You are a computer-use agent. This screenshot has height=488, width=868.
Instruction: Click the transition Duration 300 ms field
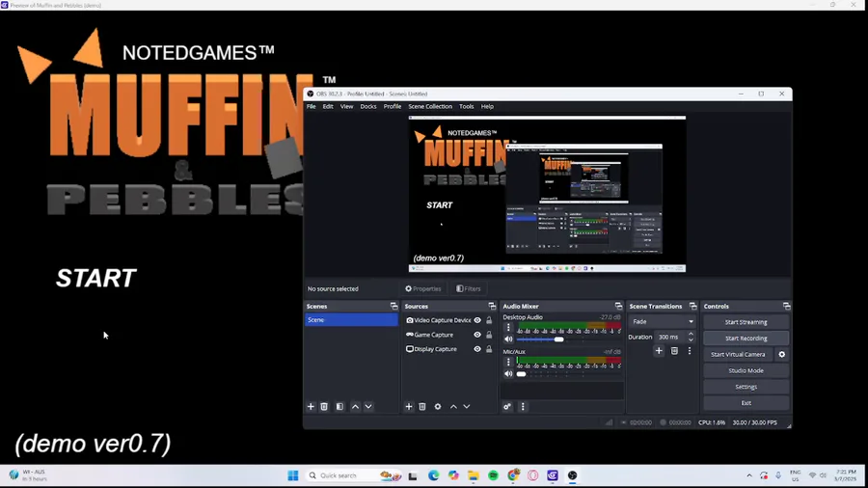[670, 337]
